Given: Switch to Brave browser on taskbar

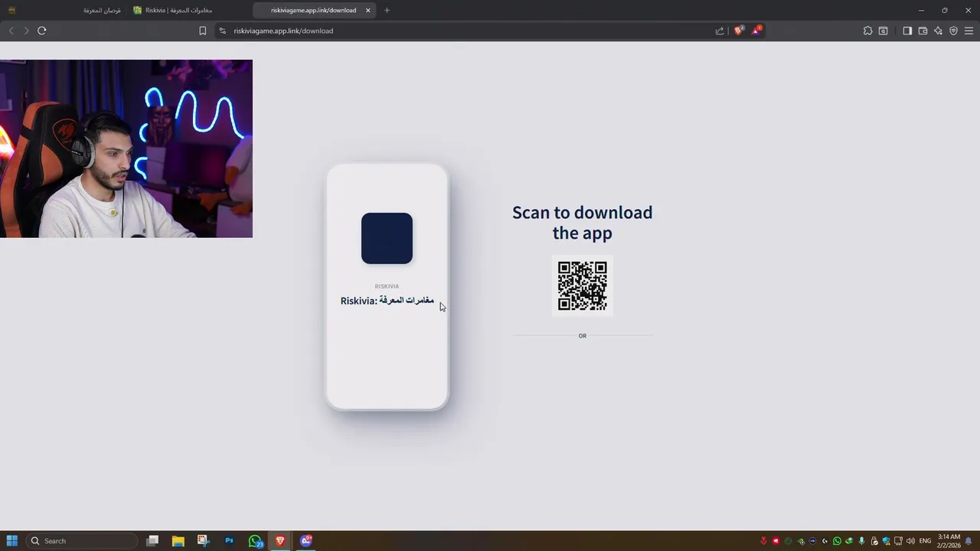Looking at the screenshot, I should click(280, 540).
